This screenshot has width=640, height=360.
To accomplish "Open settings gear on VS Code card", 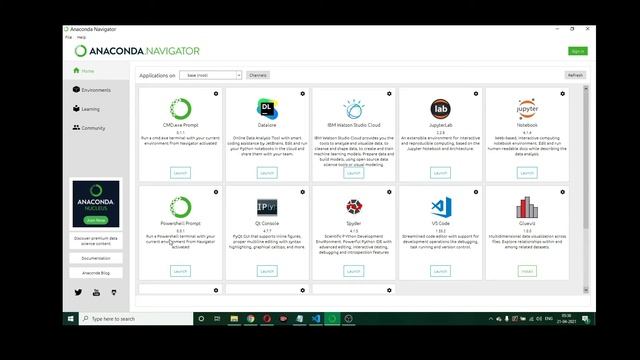I will coord(476,192).
